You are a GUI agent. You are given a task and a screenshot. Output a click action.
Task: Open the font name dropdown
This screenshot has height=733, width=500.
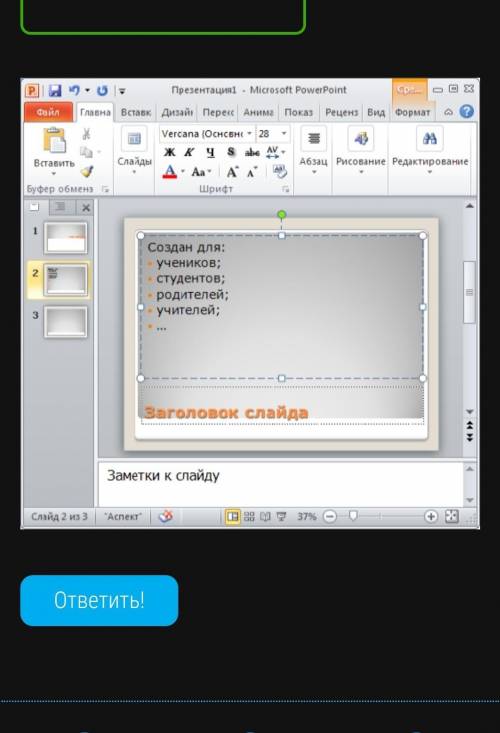[x=250, y=134]
